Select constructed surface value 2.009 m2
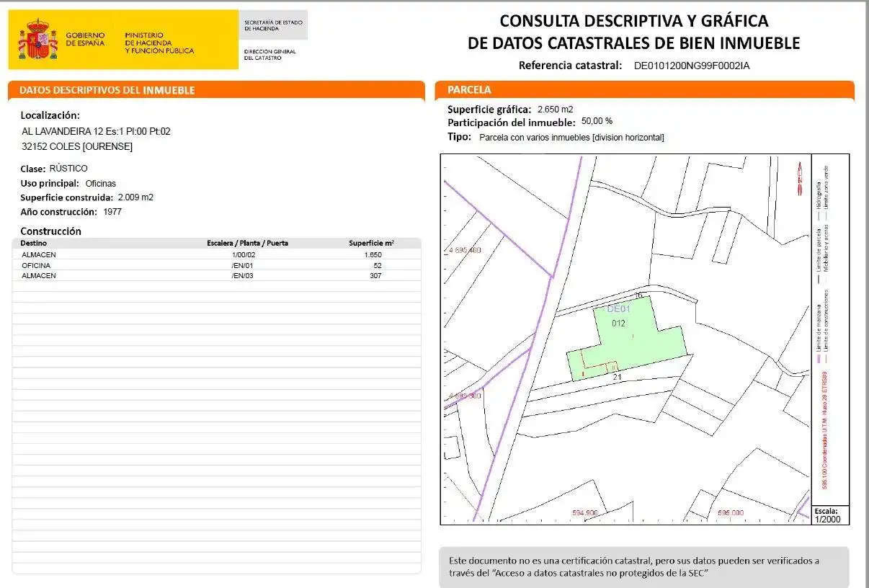Image resolution: width=869 pixels, height=588 pixels. [135, 197]
